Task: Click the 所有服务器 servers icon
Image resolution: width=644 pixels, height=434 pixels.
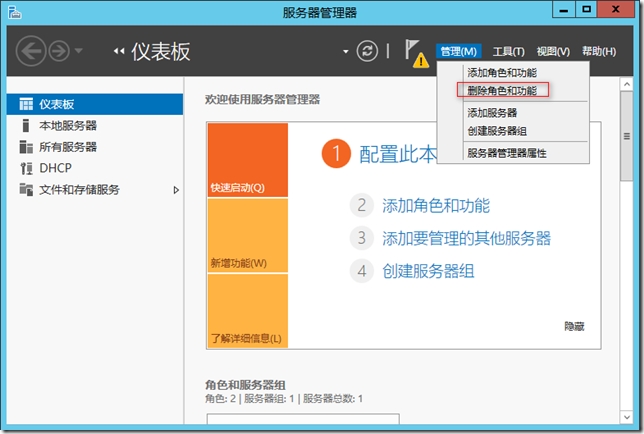Action: pos(26,147)
